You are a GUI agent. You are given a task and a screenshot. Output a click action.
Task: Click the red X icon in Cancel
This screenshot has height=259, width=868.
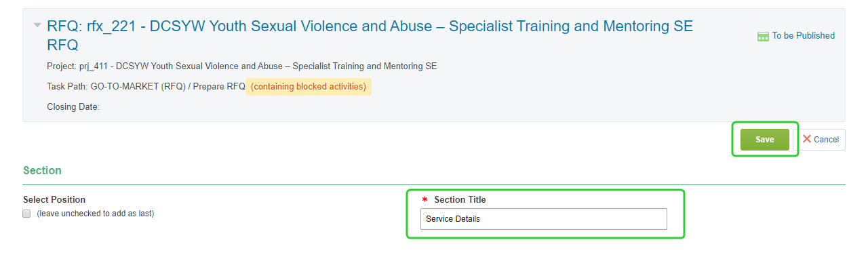[x=807, y=139]
